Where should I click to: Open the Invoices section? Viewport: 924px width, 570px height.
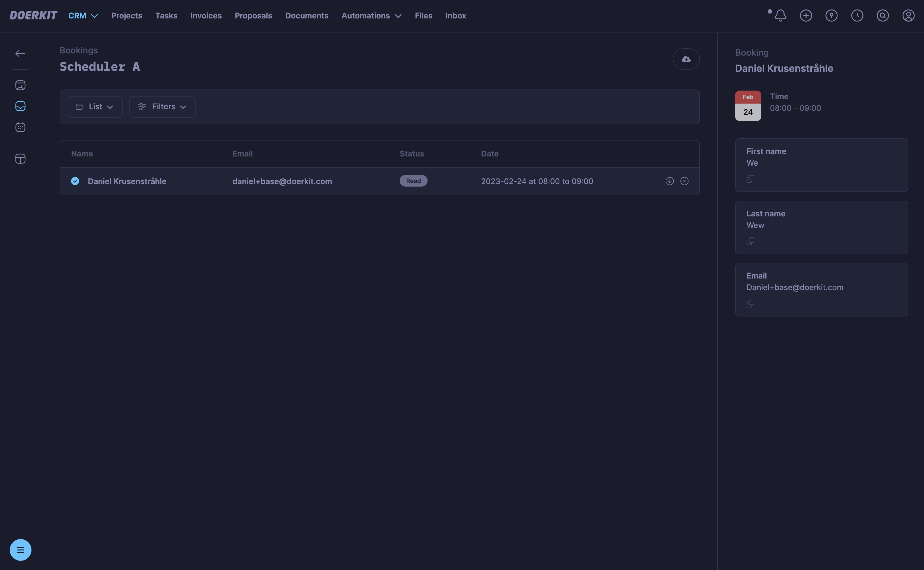206,15
